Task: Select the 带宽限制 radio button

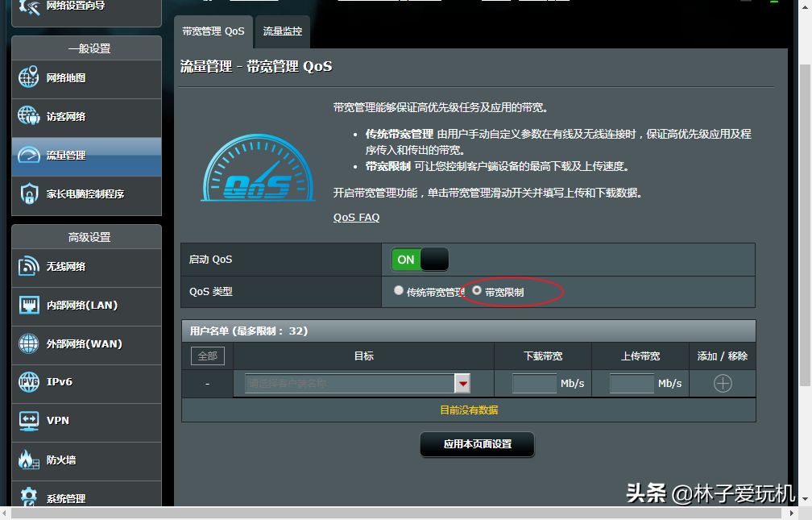Action: (476, 290)
